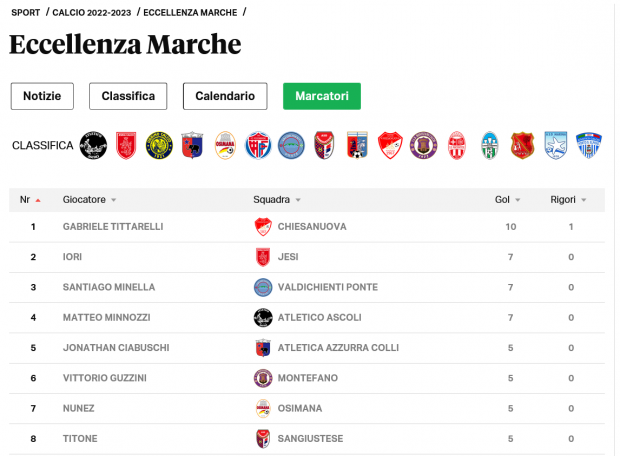This screenshot has height=456, width=620.
Task: Click the sort arrow beside Squadra header
Action: point(299,200)
